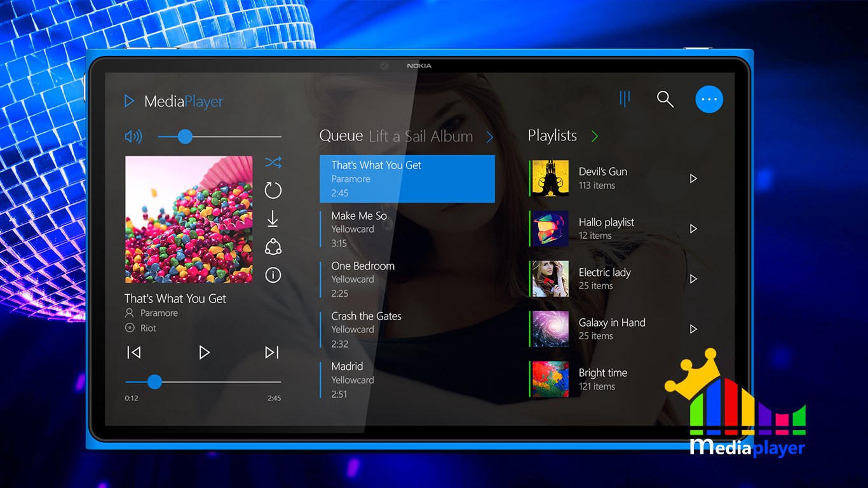Click the 3:15 duration of Make Me So
868x488 pixels.
tap(339, 243)
